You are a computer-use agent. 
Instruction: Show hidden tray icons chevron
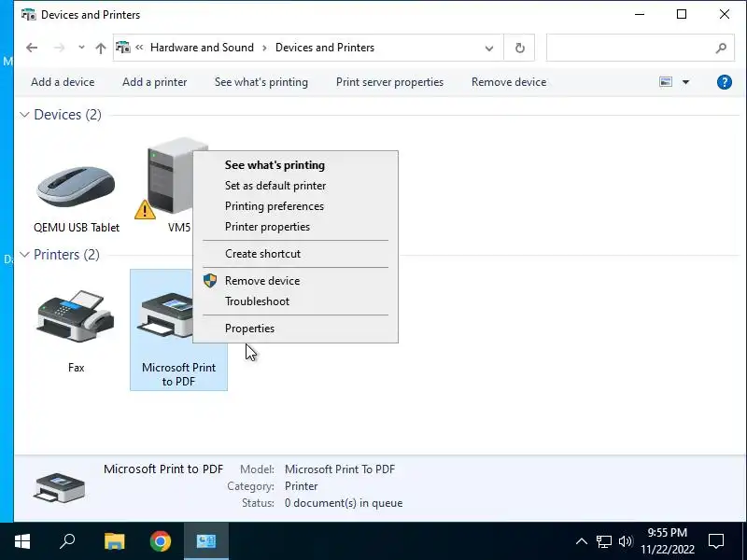tap(581, 541)
